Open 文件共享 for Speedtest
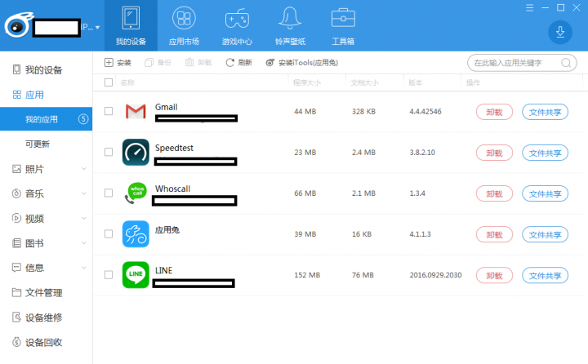The height and width of the screenshot is (364, 588). pyautogui.click(x=545, y=153)
